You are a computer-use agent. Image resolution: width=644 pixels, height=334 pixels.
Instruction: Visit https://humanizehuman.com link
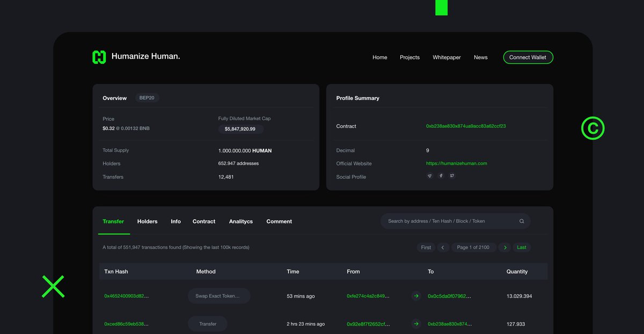click(x=457, y=163)
